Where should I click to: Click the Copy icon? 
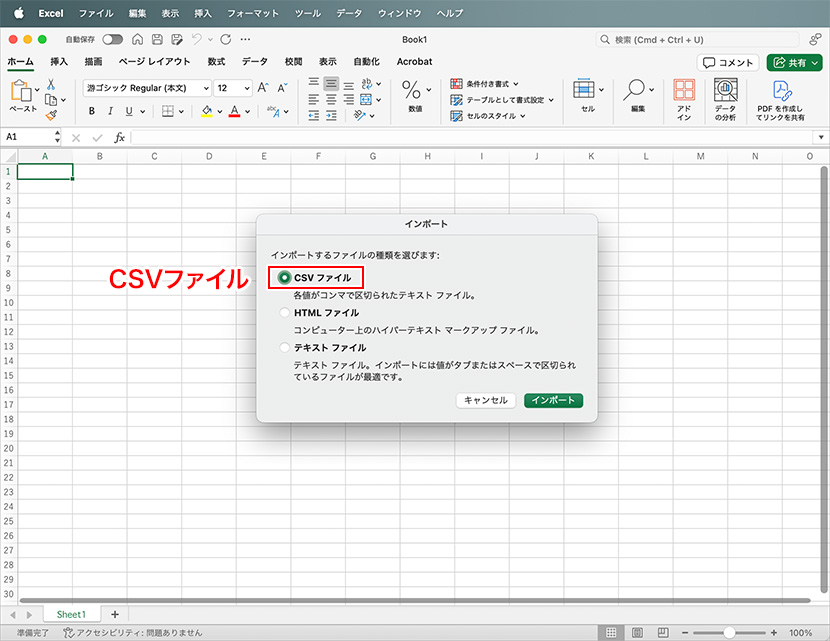(51, 100)
